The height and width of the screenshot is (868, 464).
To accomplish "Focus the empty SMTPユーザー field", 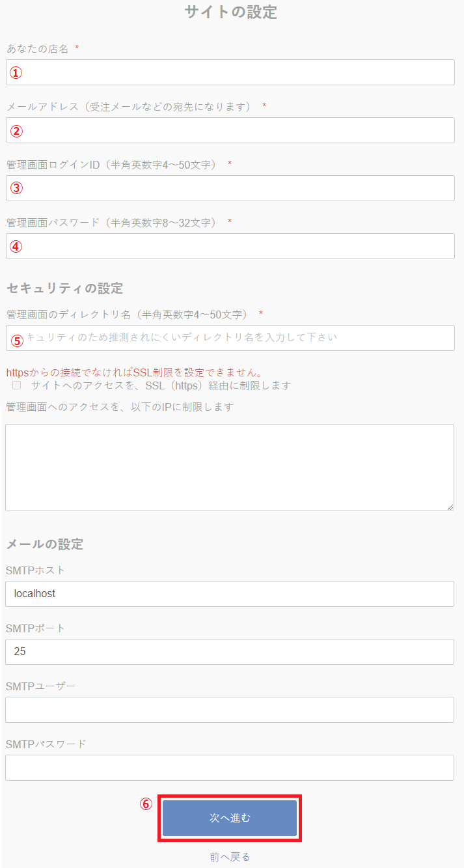I will (229, 710).
